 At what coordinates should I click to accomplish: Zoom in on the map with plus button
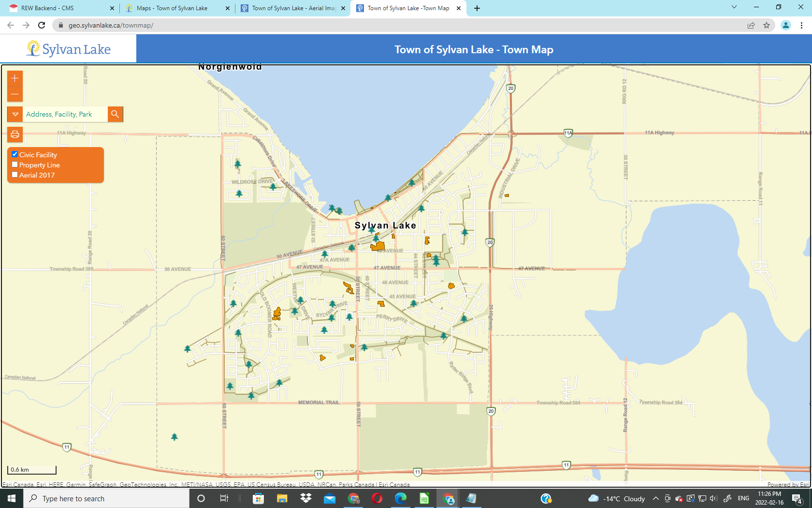click(15, 78)
